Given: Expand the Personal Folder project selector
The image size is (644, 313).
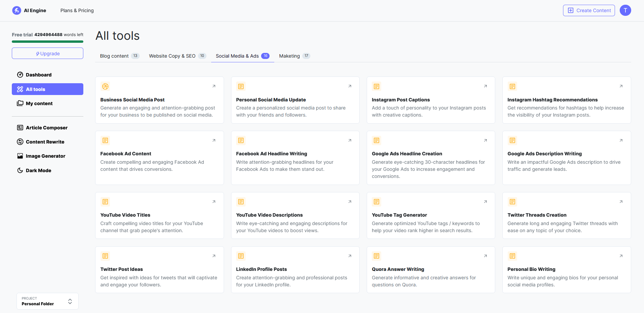Looking at the screenshot, I should pos(48,301).
